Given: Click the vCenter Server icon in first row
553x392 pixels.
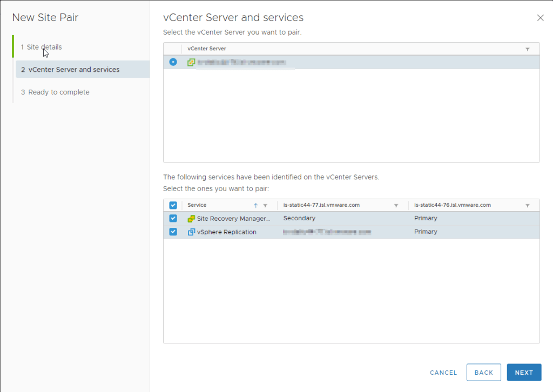Looking at the screenshot, I should (x=191, y=63).
